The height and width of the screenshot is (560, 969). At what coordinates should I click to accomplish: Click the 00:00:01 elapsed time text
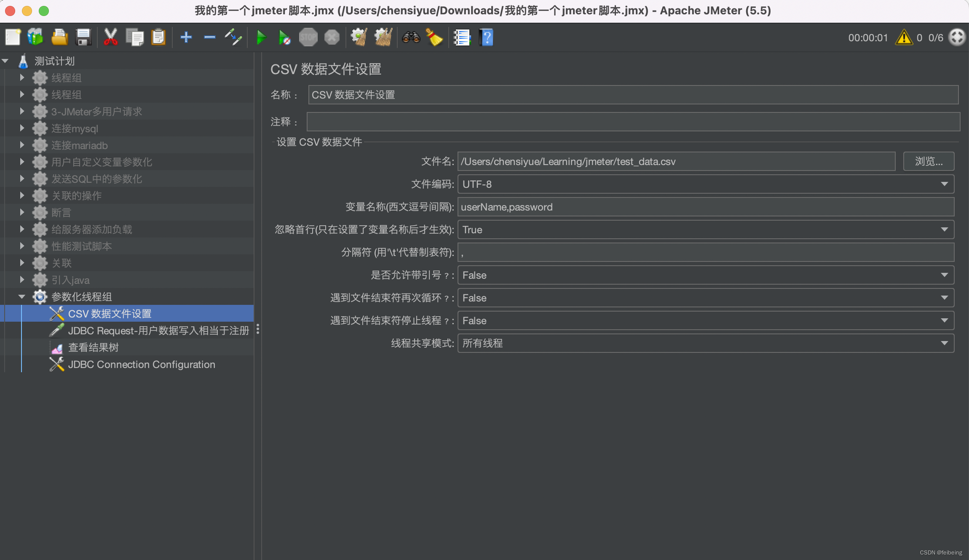point(867,38)
